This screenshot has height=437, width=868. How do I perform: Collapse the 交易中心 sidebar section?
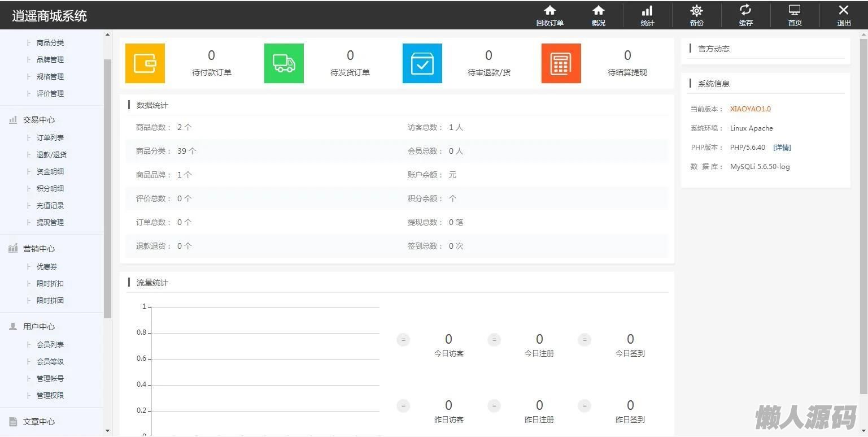point(38,120)
